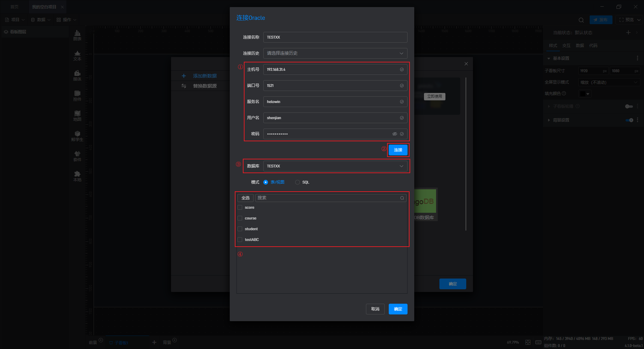Click the 全选 button

point(246,198)
